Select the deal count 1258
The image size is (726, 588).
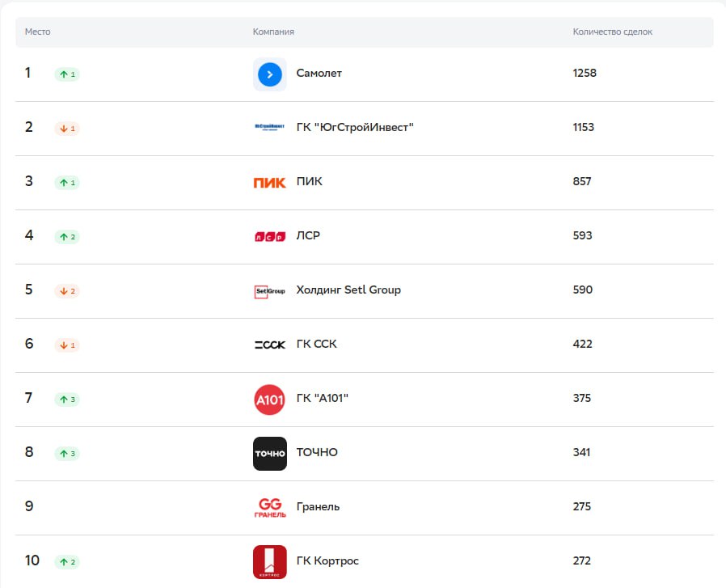(x=585, y=74)
